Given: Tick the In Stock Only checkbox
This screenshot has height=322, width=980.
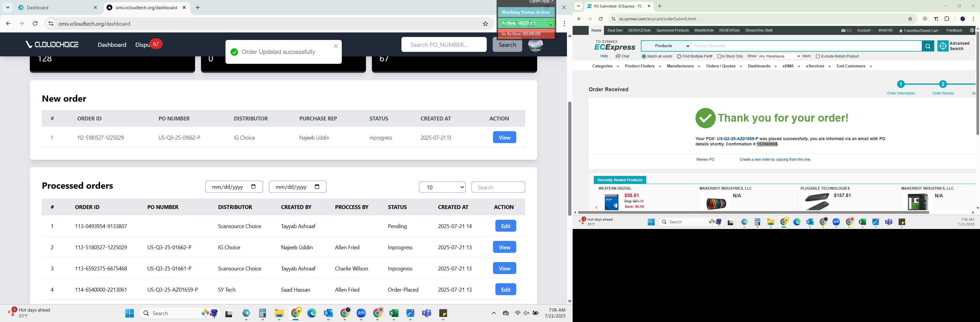Looking at the screenshot, I should 719,56.
